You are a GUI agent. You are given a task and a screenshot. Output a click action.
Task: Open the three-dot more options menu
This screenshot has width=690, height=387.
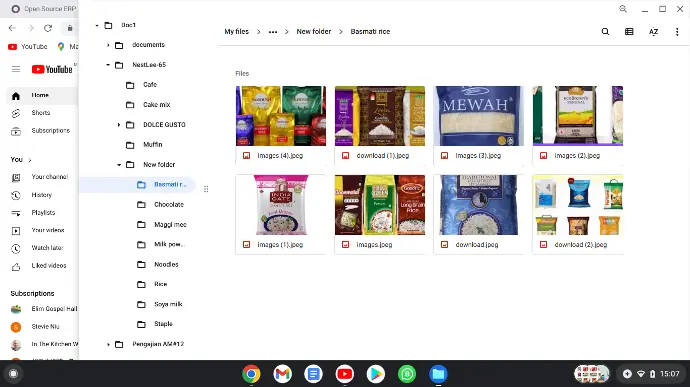[x=677, y=32]
